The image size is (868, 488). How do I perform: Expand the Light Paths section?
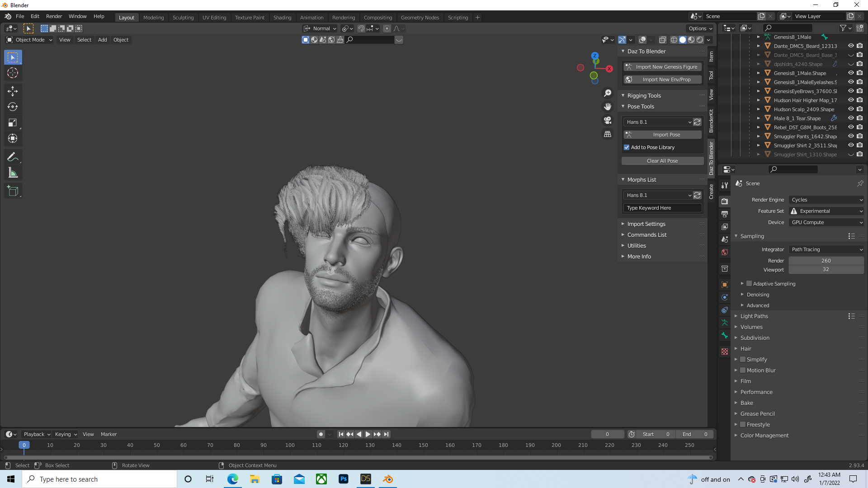(754, 316)
